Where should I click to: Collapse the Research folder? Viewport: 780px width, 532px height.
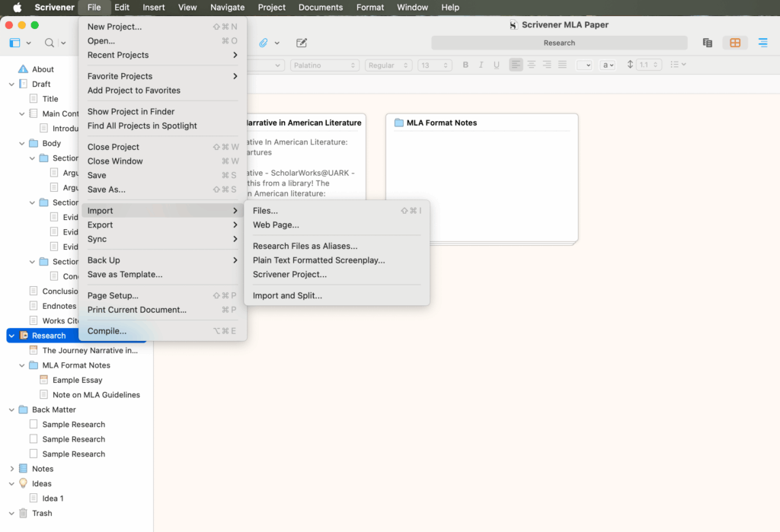pyautogui.click(x=11, y=336)
